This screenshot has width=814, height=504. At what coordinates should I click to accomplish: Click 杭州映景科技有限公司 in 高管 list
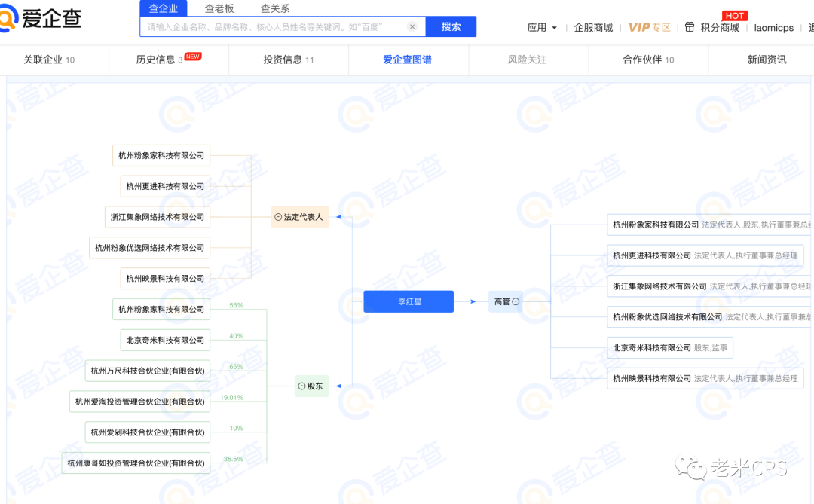705,378
